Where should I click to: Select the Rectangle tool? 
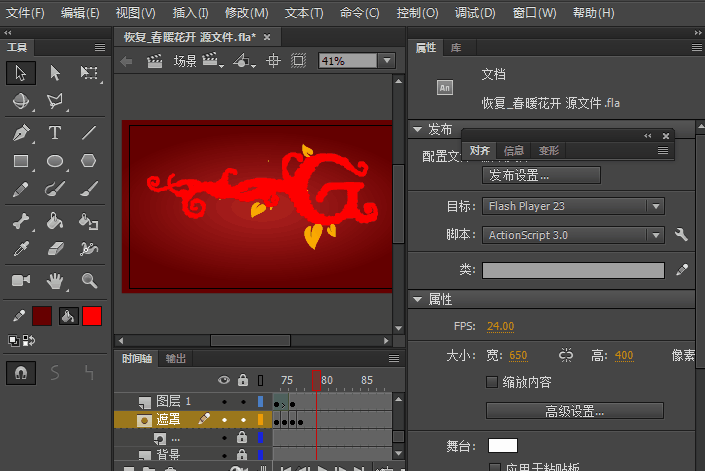tap(21, 161)
